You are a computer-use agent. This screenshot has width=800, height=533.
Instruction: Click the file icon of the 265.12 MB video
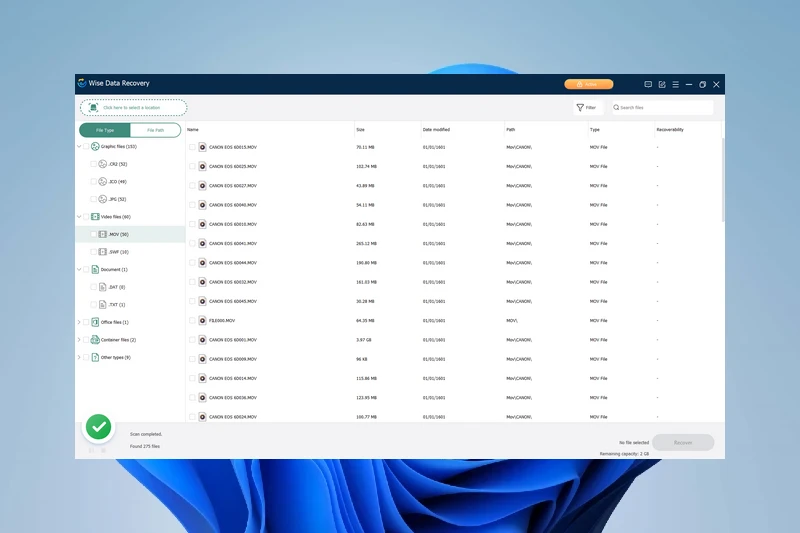point(202,243)
